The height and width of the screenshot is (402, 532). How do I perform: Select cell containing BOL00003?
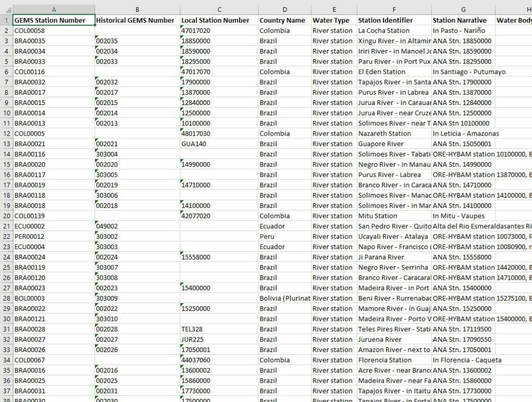pyautogui.click(x=54, y=298)
